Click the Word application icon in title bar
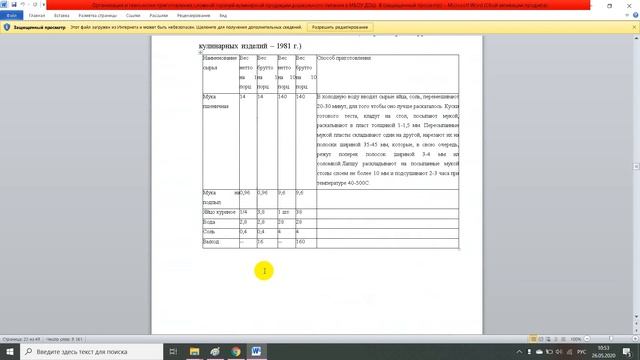This screenshot has width=640, height=360. pyautogui.click(x=4, y=4)
